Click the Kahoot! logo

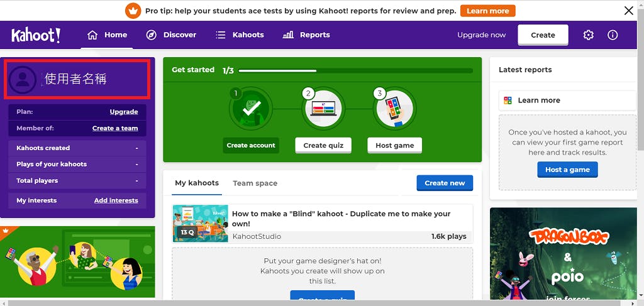pos(36,35)
